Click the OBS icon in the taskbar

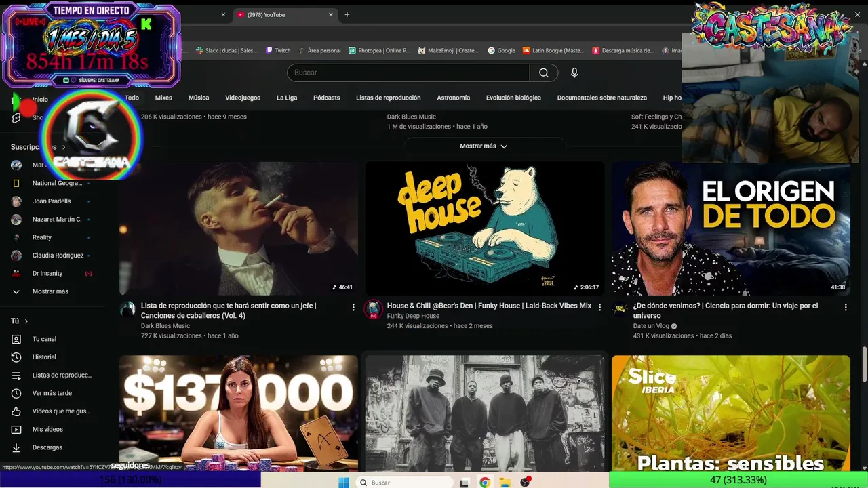(x=525, y=483)
